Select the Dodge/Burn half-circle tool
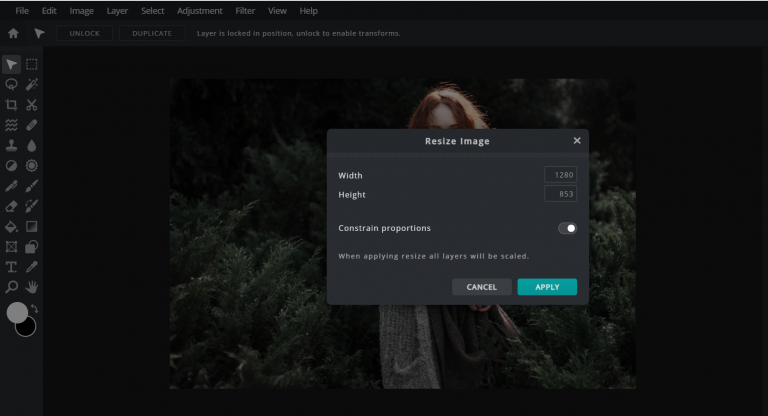 (11, 166)
